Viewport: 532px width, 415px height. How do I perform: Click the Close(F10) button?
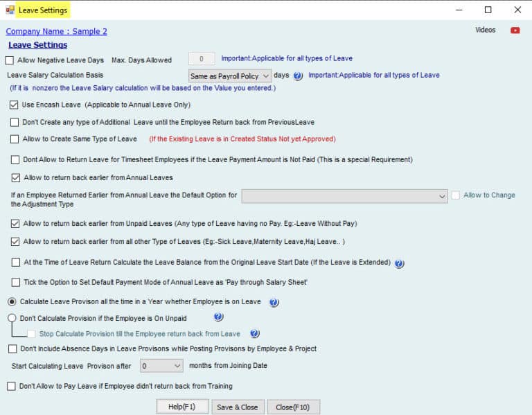293,407
